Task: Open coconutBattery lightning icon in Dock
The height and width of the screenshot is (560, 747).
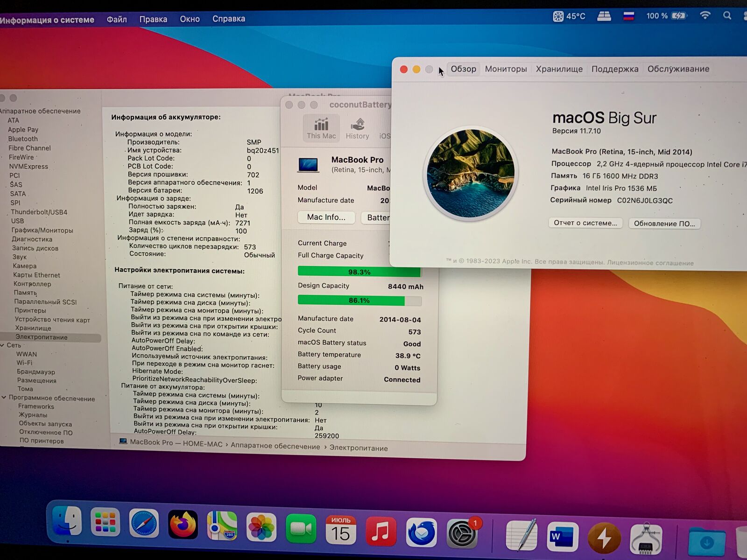Action: pyautogui.click(x=604, y=538)
